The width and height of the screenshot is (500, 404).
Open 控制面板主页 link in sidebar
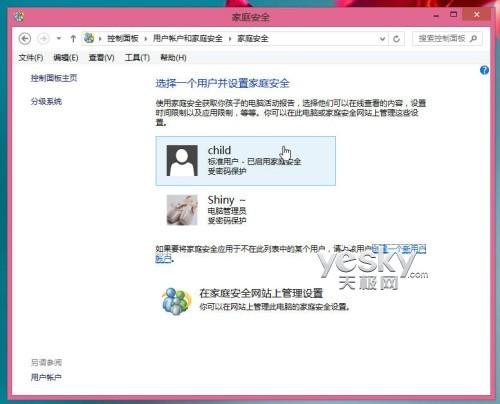[x=54, y=78]
